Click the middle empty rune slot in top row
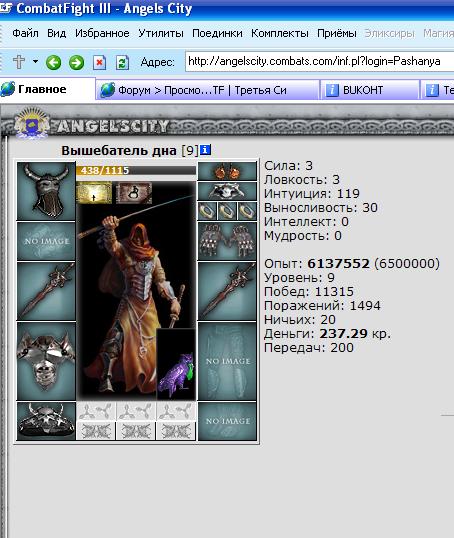The image size is (454, 538). click(x=136, y=411)
